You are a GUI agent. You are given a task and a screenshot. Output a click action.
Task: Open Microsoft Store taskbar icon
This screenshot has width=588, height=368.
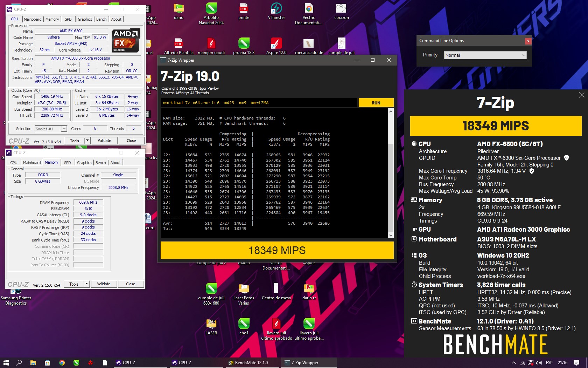[48, 363]
